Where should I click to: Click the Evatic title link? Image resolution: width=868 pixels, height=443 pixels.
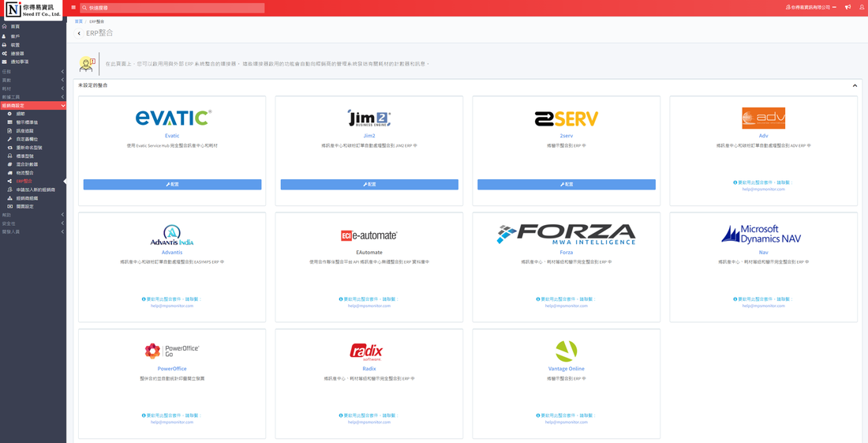pos(172,136)
